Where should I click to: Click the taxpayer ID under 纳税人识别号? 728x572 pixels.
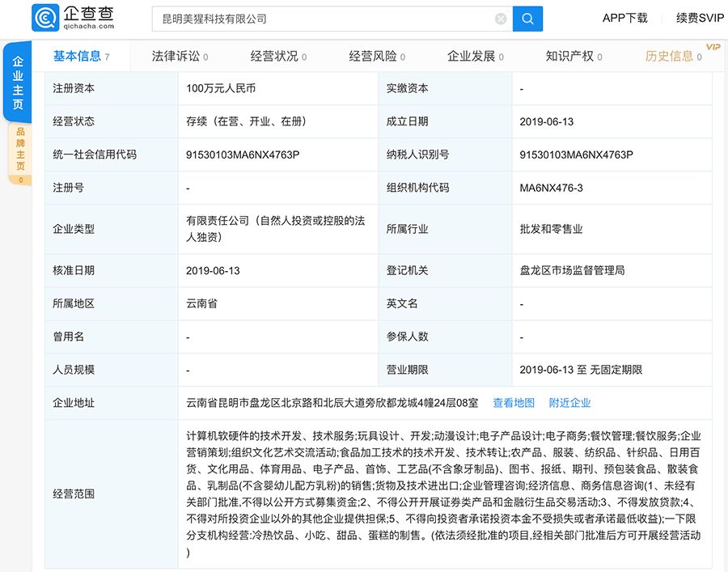click(576, 155)
